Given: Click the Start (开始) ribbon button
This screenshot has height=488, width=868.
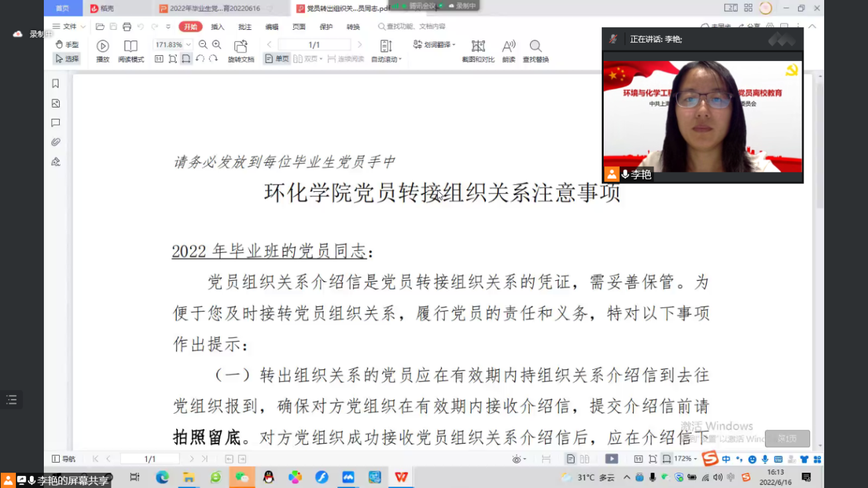Looking at the screenshot, I should pos(191,27).
